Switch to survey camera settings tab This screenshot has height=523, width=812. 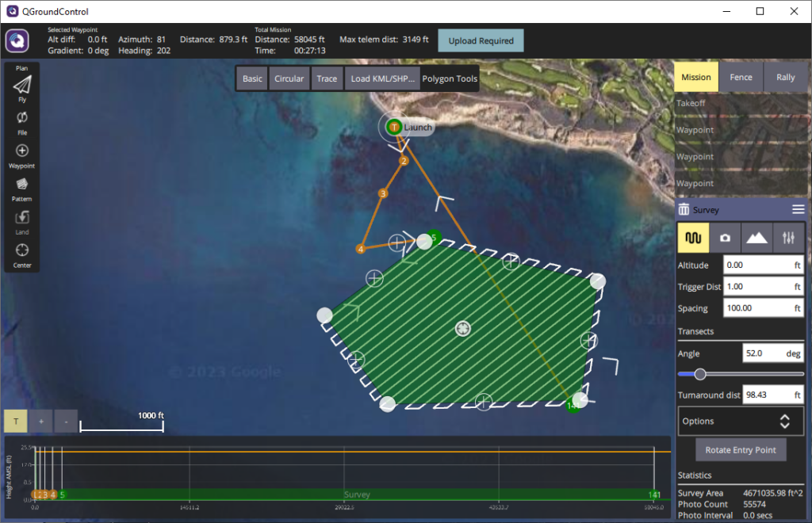725,238
